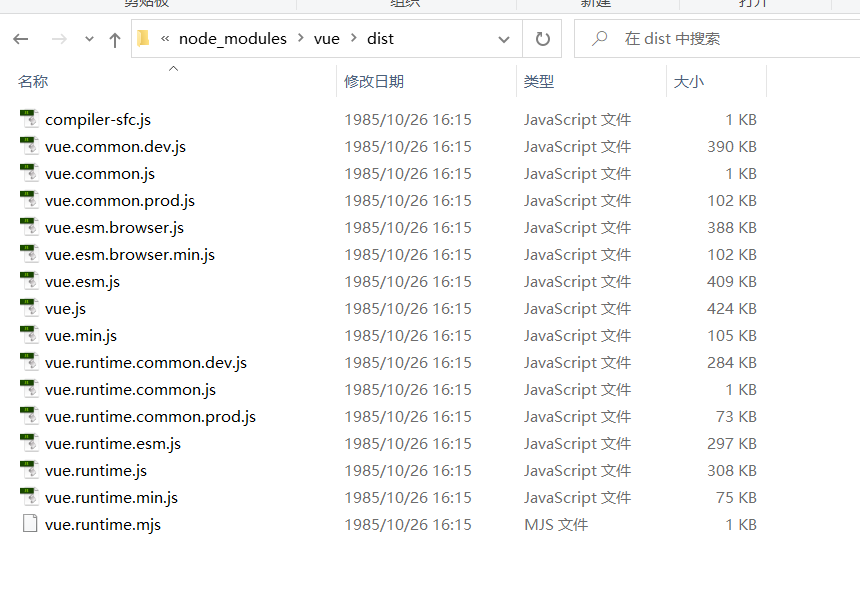
Task: Click the folder icon in the address bar
Action: point(143,38)
